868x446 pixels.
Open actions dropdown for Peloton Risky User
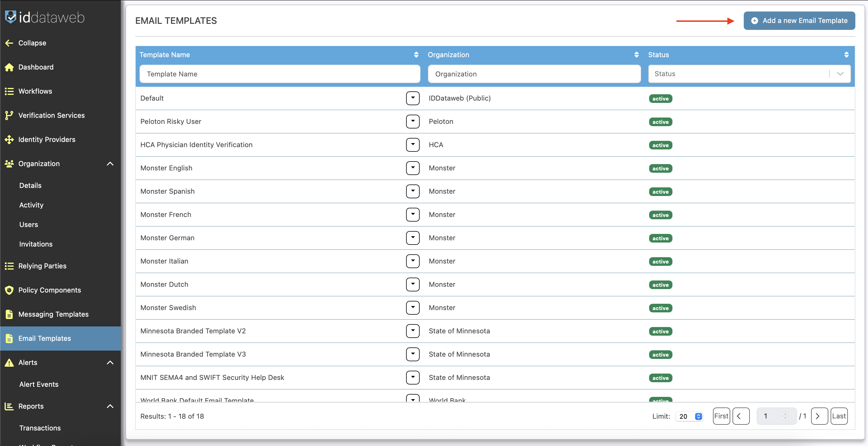point(412,121)
